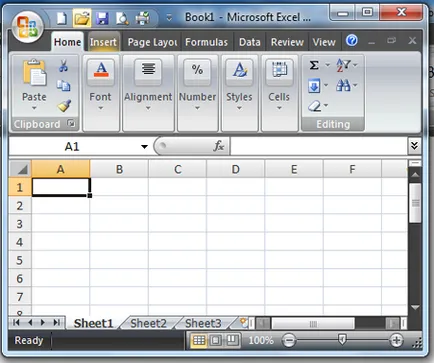Switch to the Sheet3 tab

(x=203, y=323)
